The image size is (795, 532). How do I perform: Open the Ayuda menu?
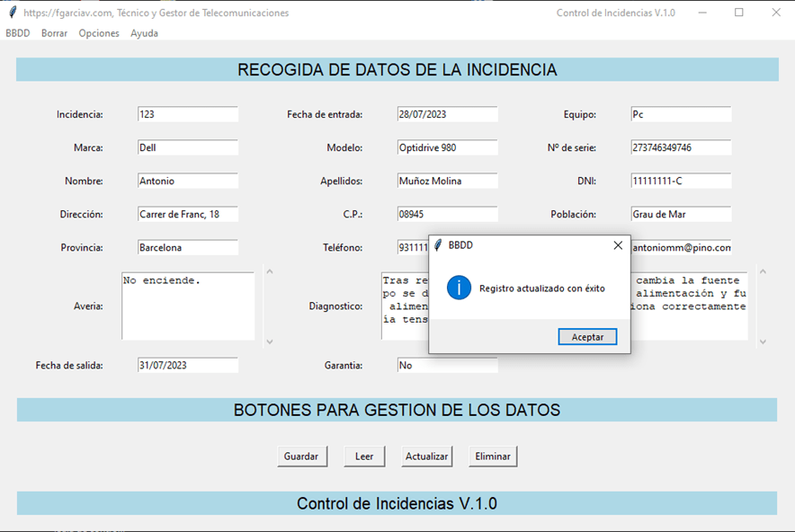[144, 33]
